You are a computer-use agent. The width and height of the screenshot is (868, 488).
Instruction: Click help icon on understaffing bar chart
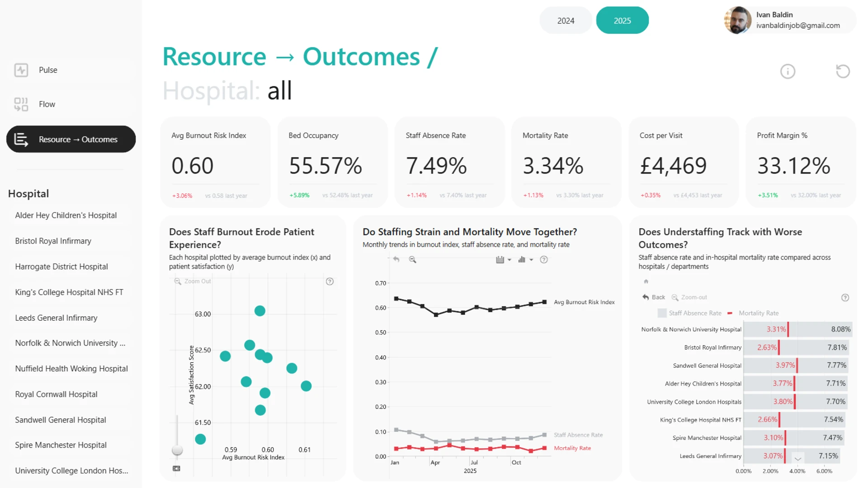[845, 297]
